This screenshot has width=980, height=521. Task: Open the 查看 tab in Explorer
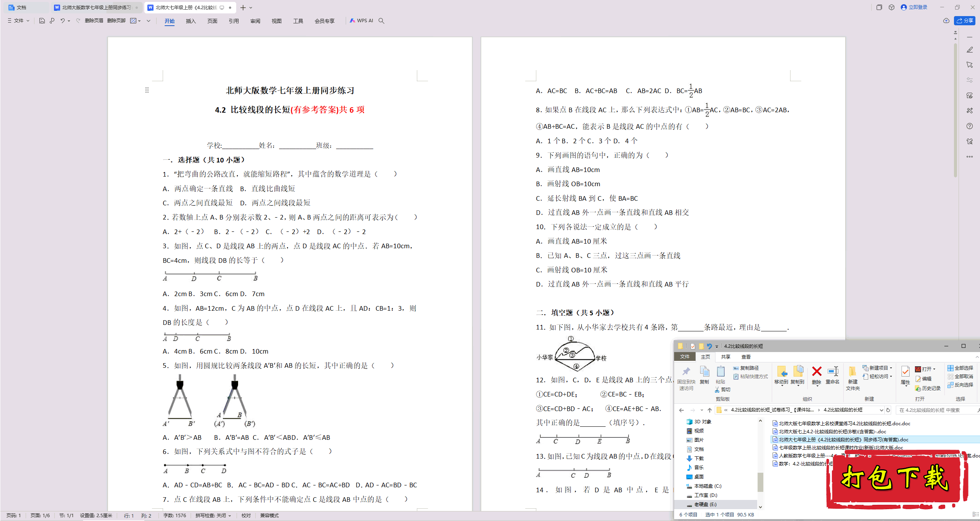click(746, 357)
